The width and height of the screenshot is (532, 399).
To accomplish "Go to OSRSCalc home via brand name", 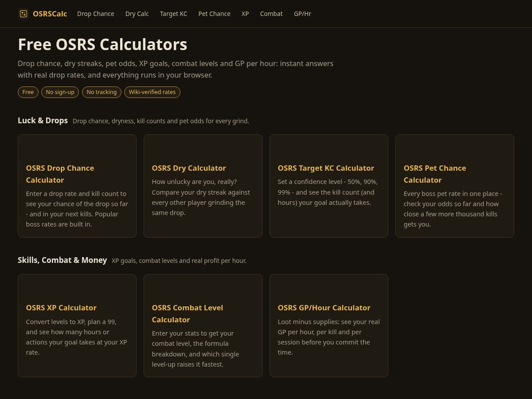I will (x=50, y=14).
